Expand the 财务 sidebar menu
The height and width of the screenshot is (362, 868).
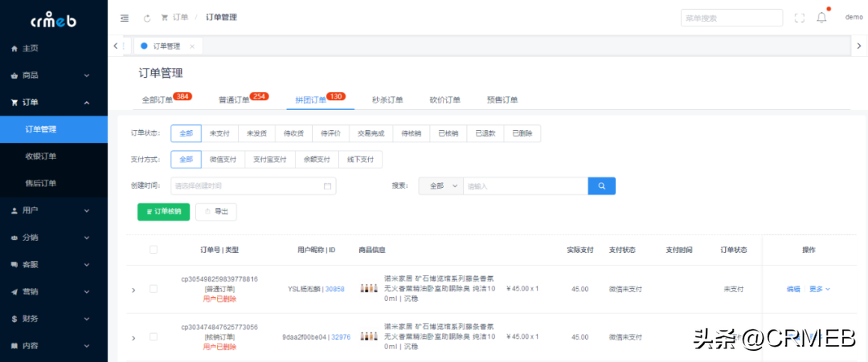[x=54, y=319]
